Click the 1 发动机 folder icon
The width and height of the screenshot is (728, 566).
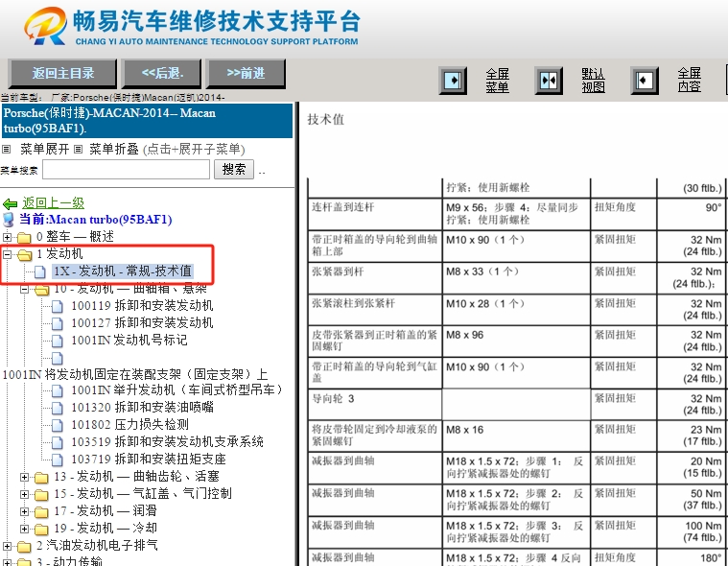(x=24, y=255)
